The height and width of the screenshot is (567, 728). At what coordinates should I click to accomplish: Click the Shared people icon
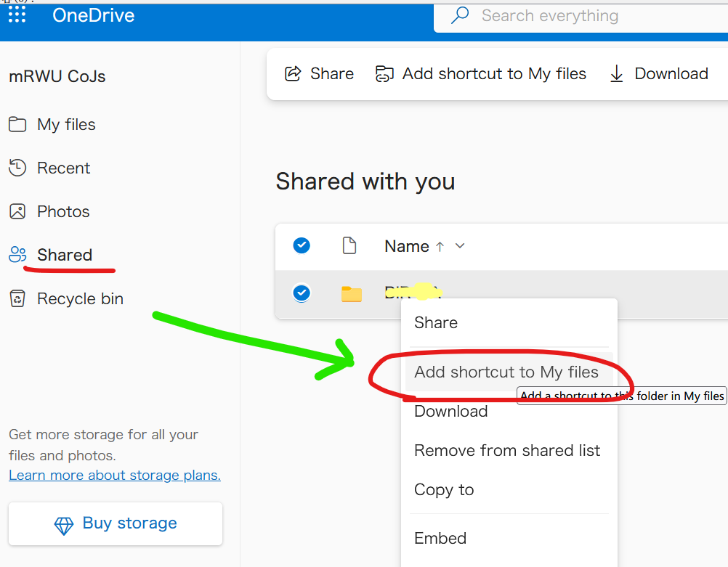[x=17, y=254]
